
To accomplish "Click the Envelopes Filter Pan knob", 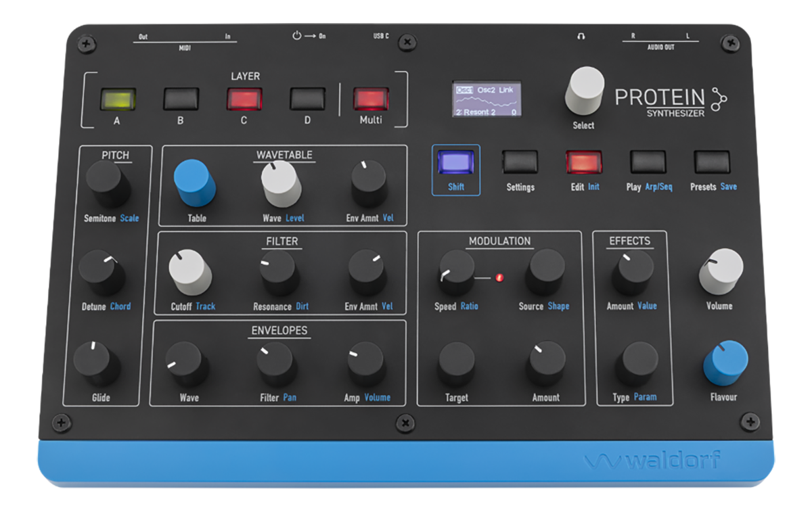I will 277,365.
